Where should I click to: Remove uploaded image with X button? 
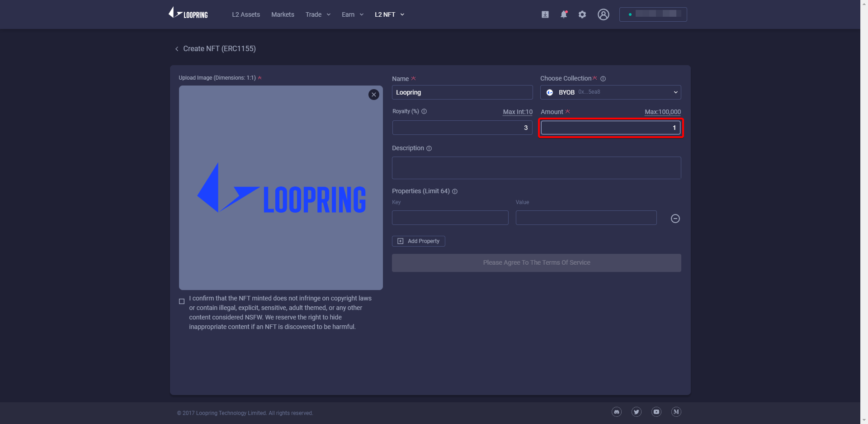point(374,95)
